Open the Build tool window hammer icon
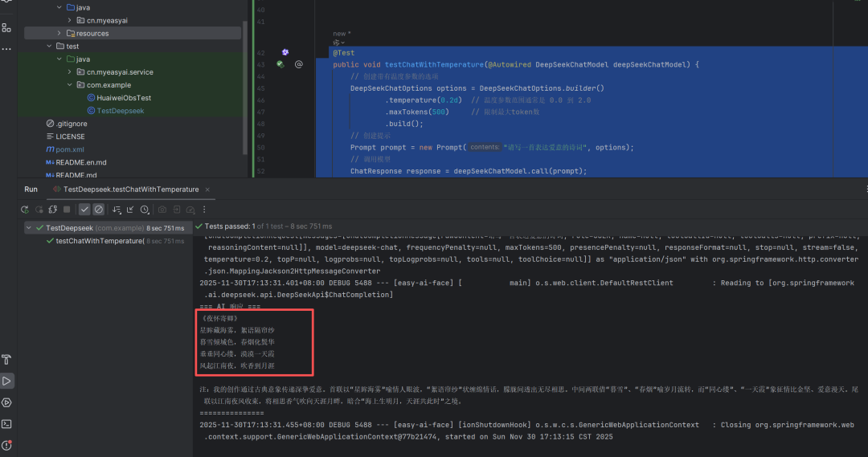868x457 pixels. (6, 359)
